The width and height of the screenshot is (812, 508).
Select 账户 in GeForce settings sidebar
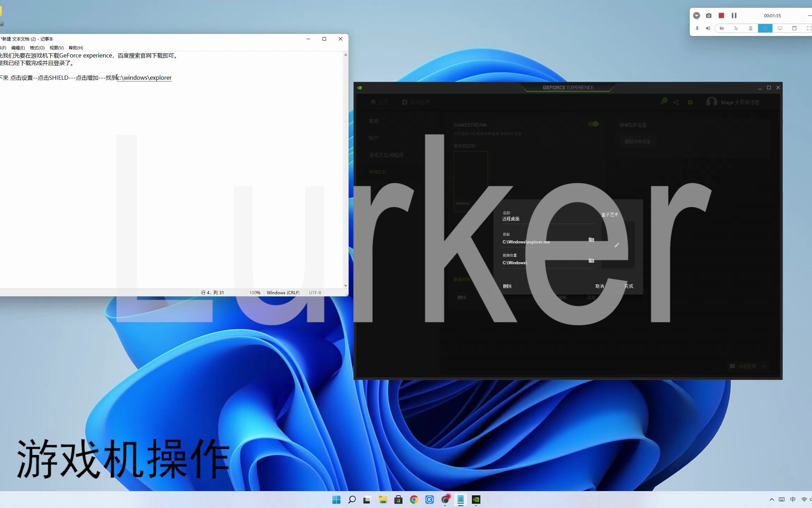374,138
